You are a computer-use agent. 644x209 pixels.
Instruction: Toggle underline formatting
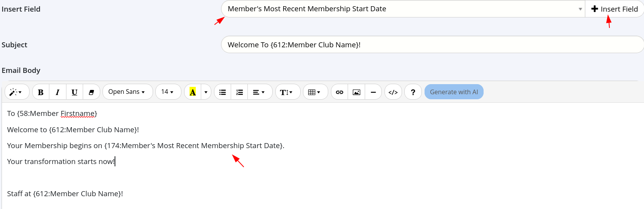[74, 92]
